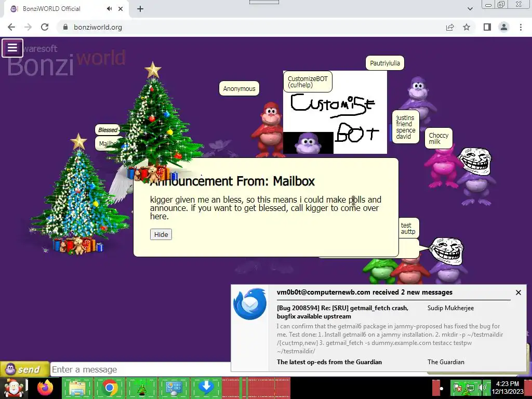Hide the Mailbox announcement

tap(161, 234)
